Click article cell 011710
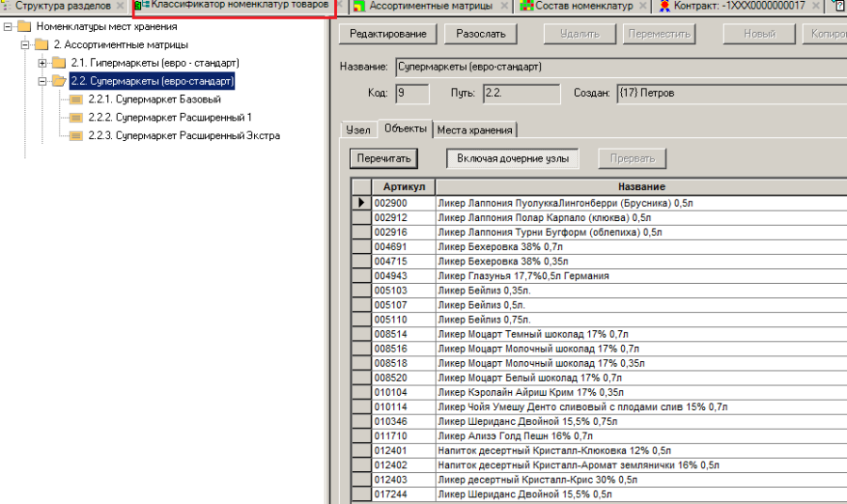The image size is (847, 504). click(404, 436)
